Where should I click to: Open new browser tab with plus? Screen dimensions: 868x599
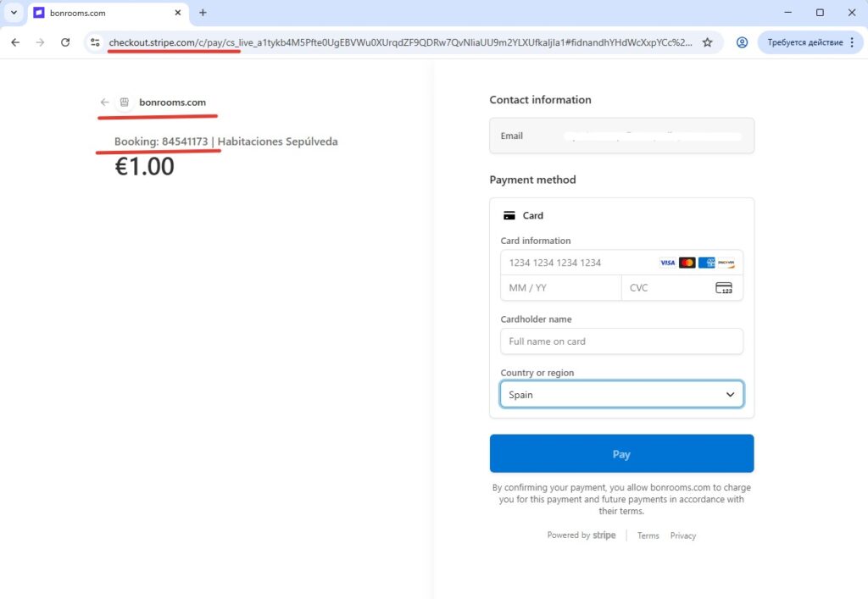(203, 13)
